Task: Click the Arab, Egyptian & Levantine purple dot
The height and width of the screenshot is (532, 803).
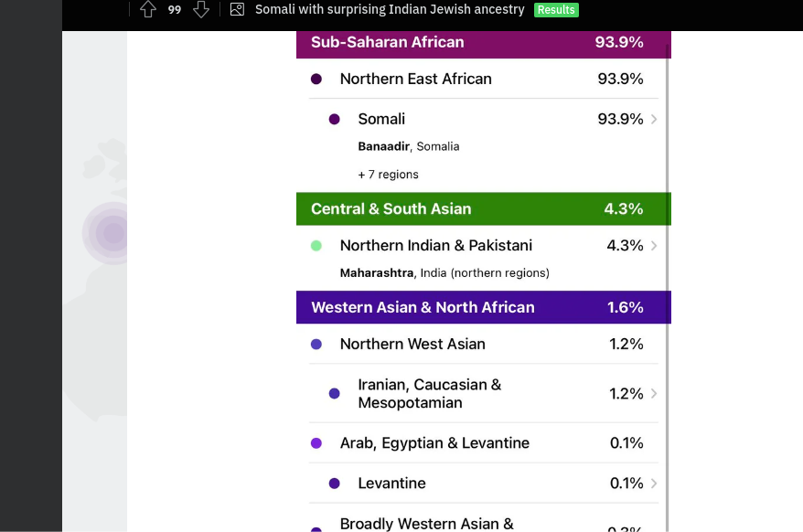Action: click(x=316, y=443)
